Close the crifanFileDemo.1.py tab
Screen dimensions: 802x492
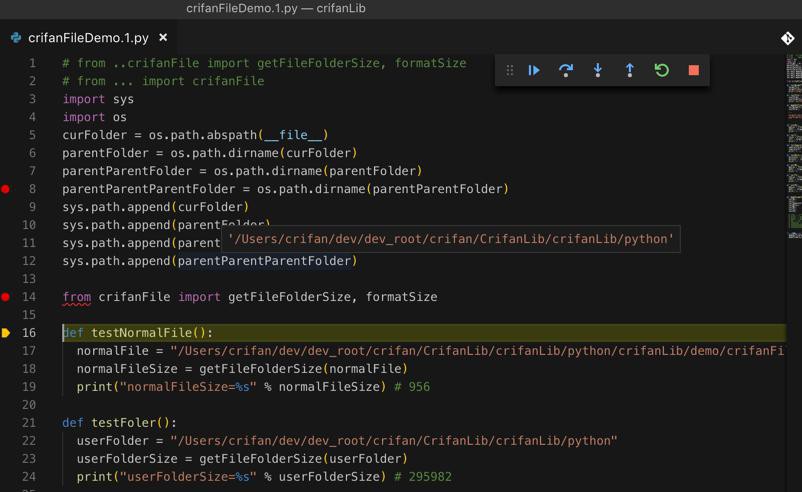pos(163,37)
